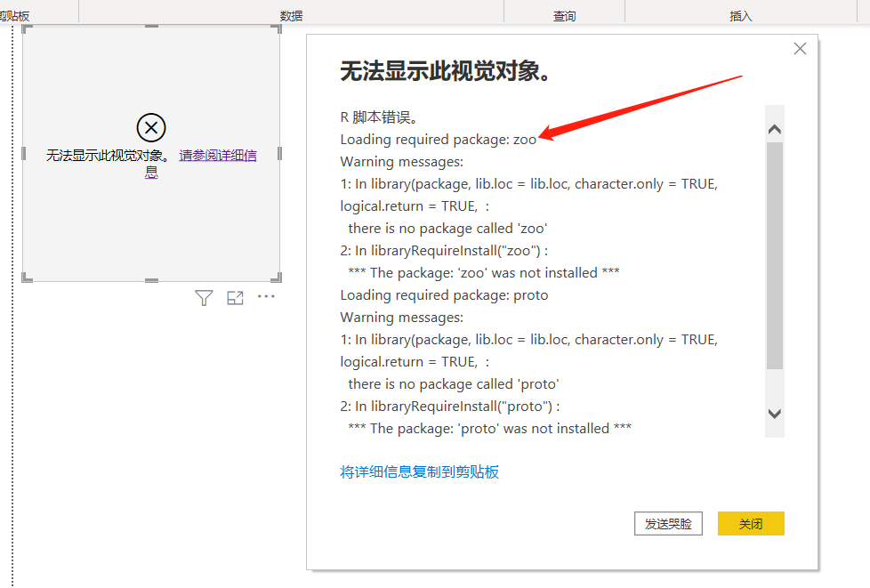This screenshot has height=588, width=870.
Task: Click the yellow 关闭 button
Action: pyautogui.click(x=751, y=524)
